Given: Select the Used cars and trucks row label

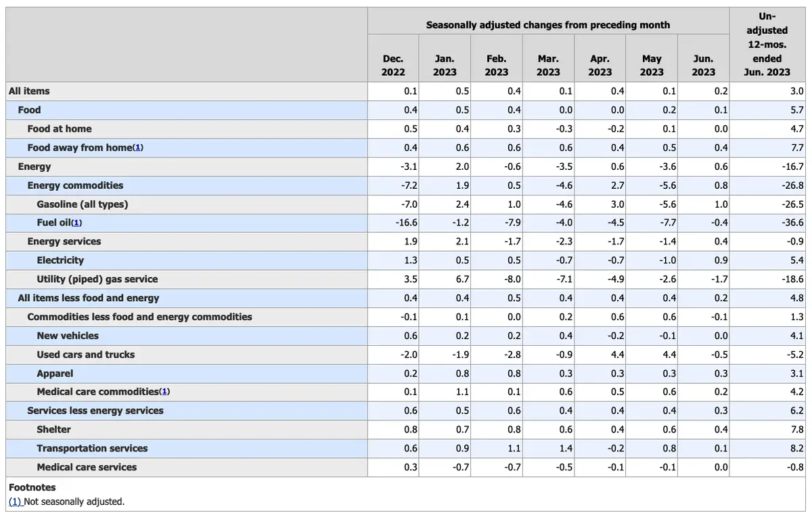Looking at the screenshot, I should click(x=86, y=354).
